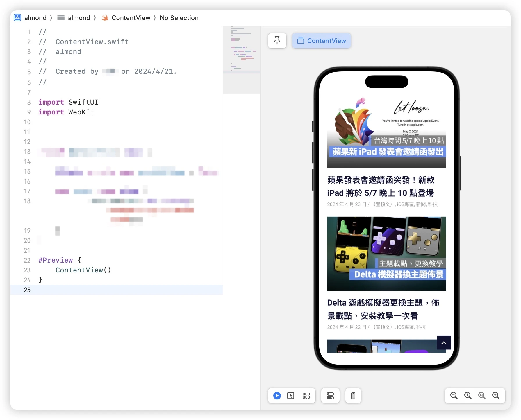Start live preview with the play button
This screenshot has height=420, width=521.
pos(277,396)
